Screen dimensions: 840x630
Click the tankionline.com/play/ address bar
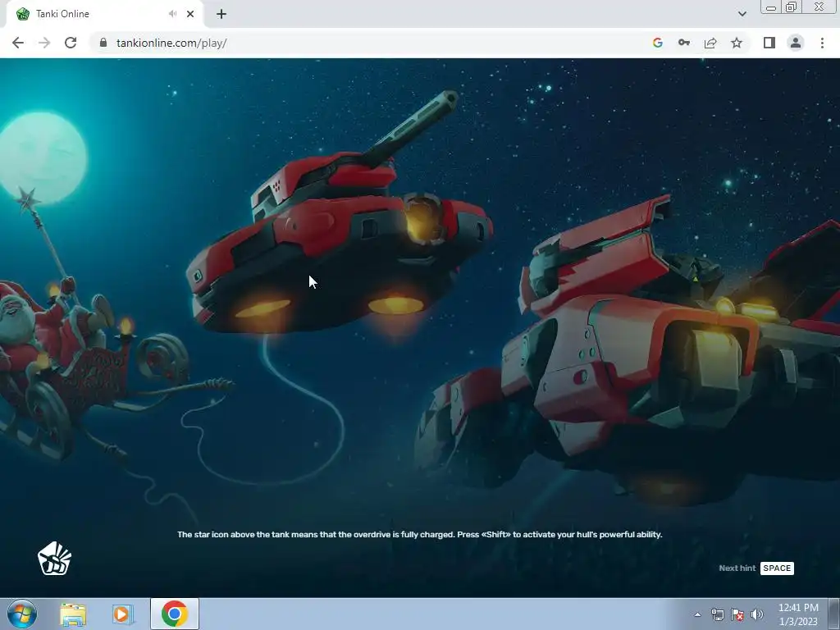click(171, 43)
